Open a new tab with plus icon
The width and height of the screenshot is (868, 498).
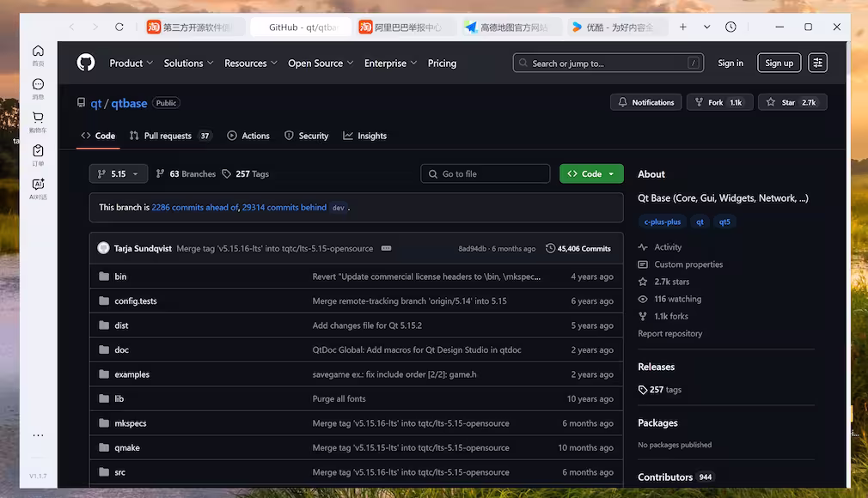click(683, 27)
